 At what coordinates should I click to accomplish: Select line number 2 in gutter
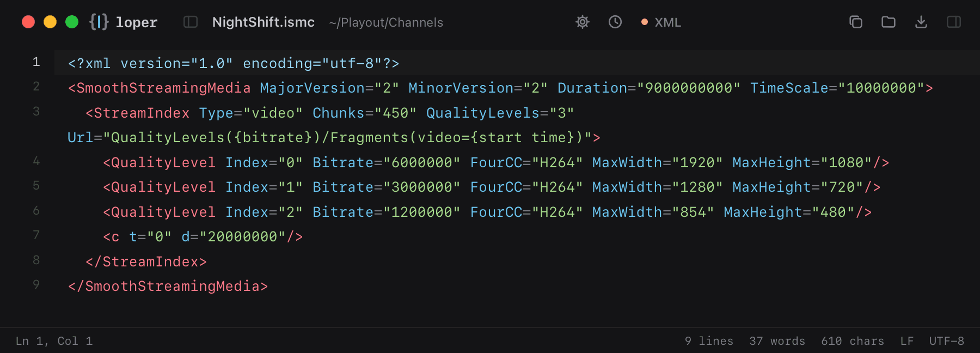pyautogui.click(x=36, y=87)
